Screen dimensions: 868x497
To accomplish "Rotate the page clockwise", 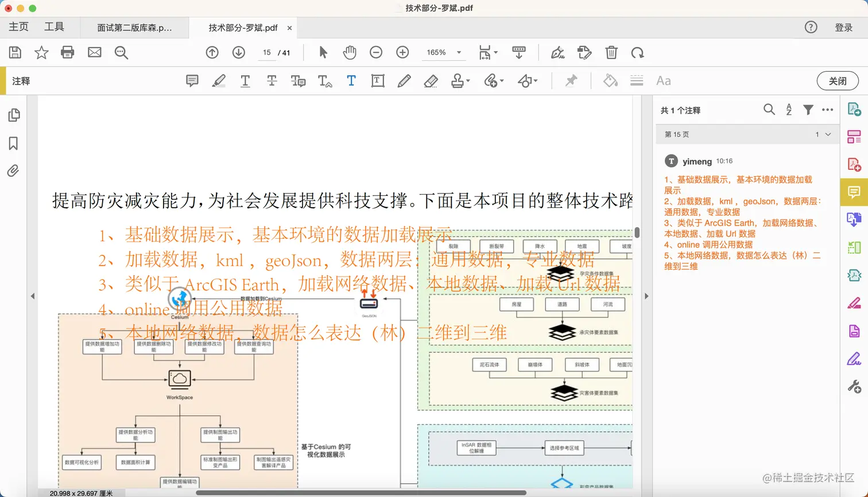I will [x=638, y=53].
